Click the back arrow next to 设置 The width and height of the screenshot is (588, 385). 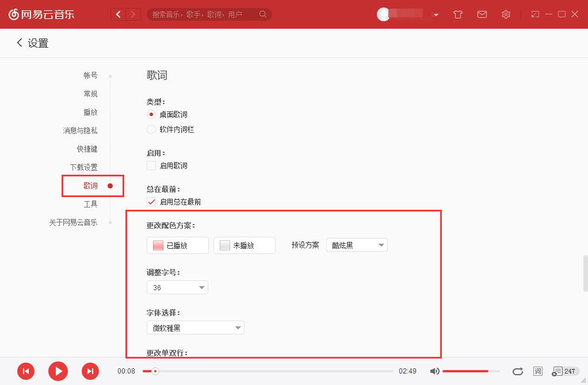[19, 43]
